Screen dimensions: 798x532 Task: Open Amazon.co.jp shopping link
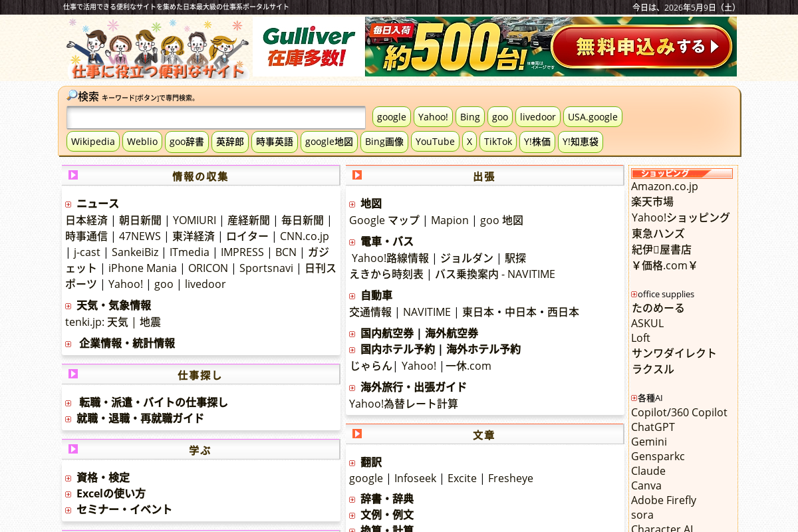[664, 186]
